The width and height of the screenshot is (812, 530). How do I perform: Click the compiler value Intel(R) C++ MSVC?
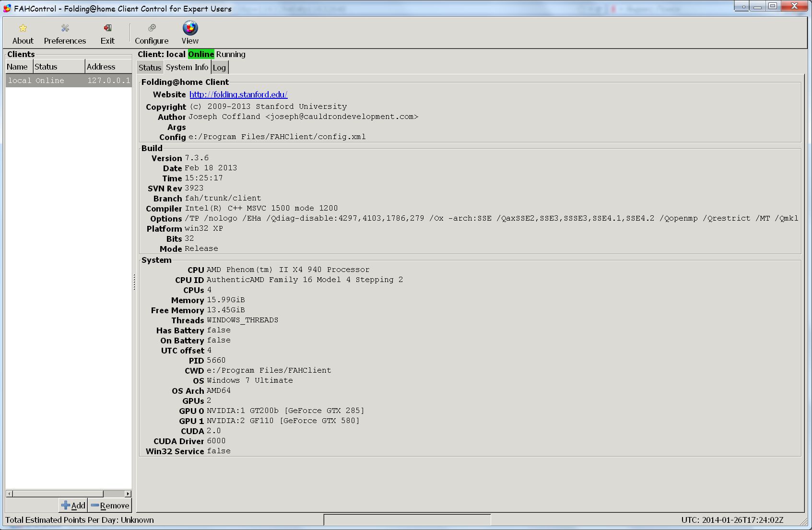coord(261,208)
